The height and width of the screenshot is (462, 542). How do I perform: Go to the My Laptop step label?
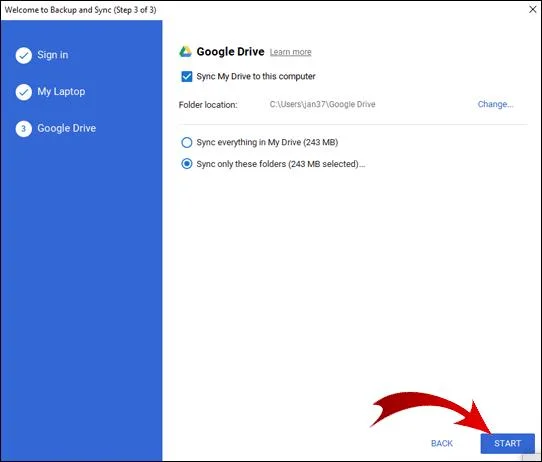point(61,92)
